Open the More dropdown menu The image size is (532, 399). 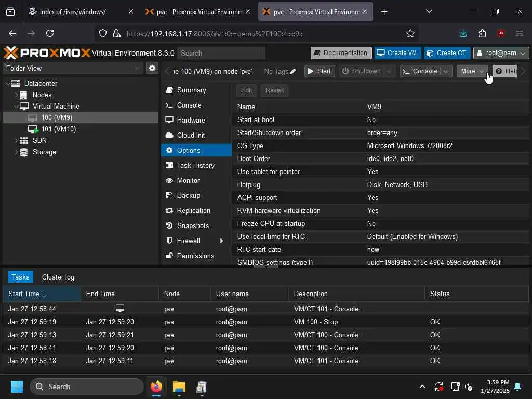tap(472, 71)
